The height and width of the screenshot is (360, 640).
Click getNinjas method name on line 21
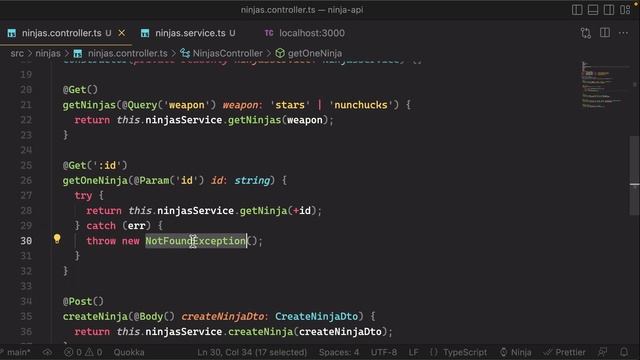tap(89, 105)
